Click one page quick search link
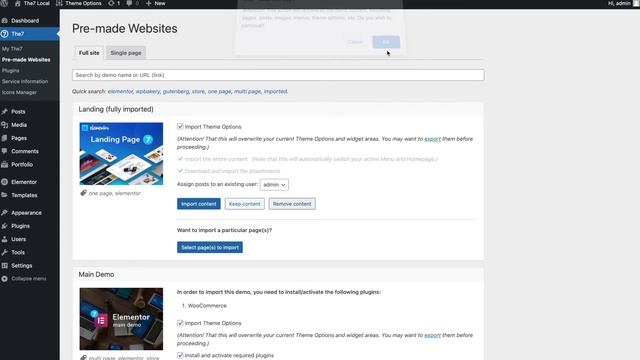This screenshot has height=360, width=640. [220, 91]
